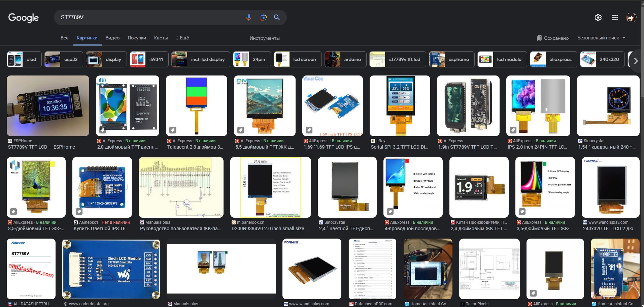This screenshot has width=644, height=307.
Task: Click the Sinocrystal favicon under 2,4 цветной
Action: tap(321, 222)
